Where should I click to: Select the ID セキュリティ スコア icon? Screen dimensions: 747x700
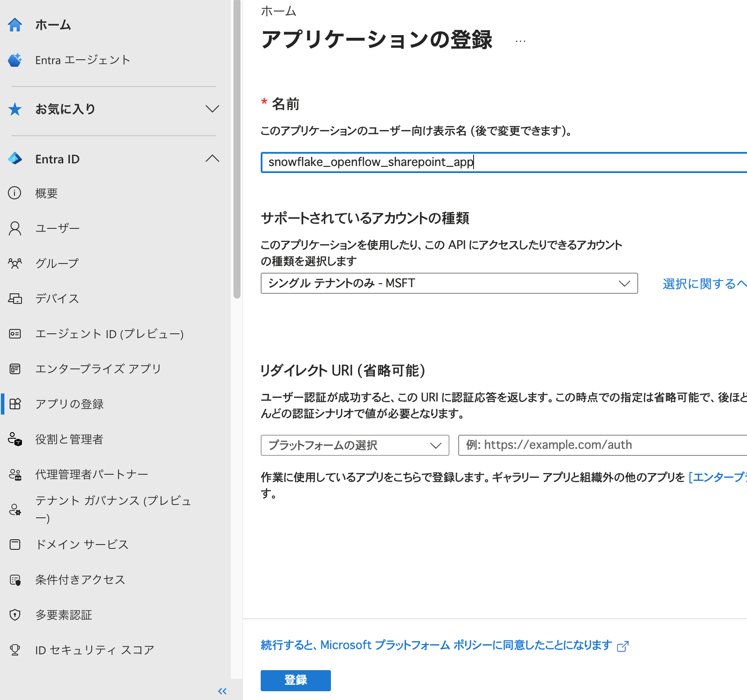click(15, 649)
